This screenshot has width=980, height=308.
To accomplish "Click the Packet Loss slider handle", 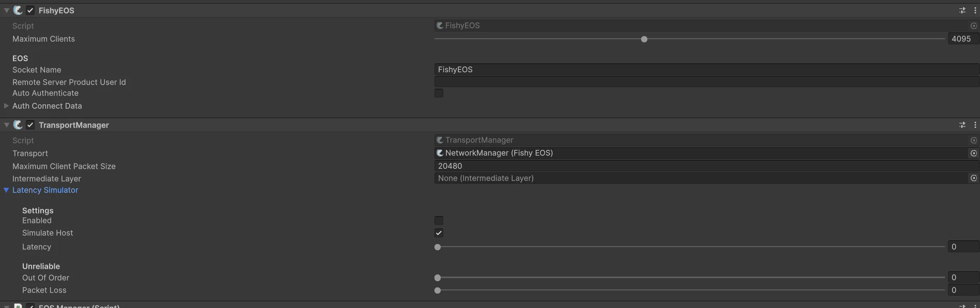I will [x=438, y=290].
